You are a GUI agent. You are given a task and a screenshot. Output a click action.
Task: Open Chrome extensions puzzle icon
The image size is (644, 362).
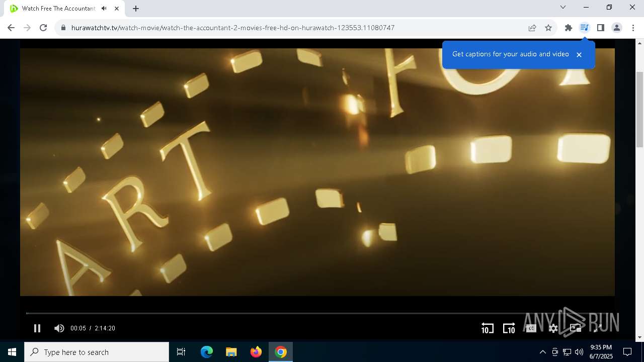pyautogui.click(x=569, y=28)
